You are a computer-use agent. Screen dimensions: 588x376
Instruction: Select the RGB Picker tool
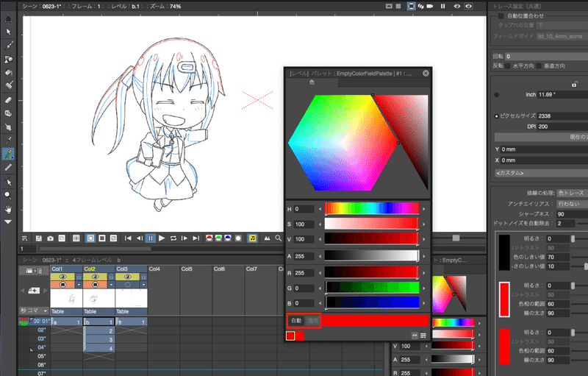(8, 154)
